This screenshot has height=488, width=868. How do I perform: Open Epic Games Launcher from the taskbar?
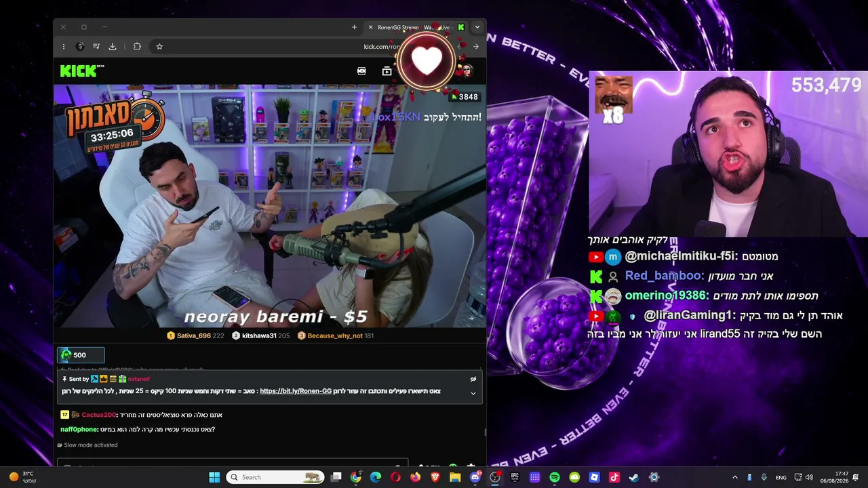(x=515, y=477)
